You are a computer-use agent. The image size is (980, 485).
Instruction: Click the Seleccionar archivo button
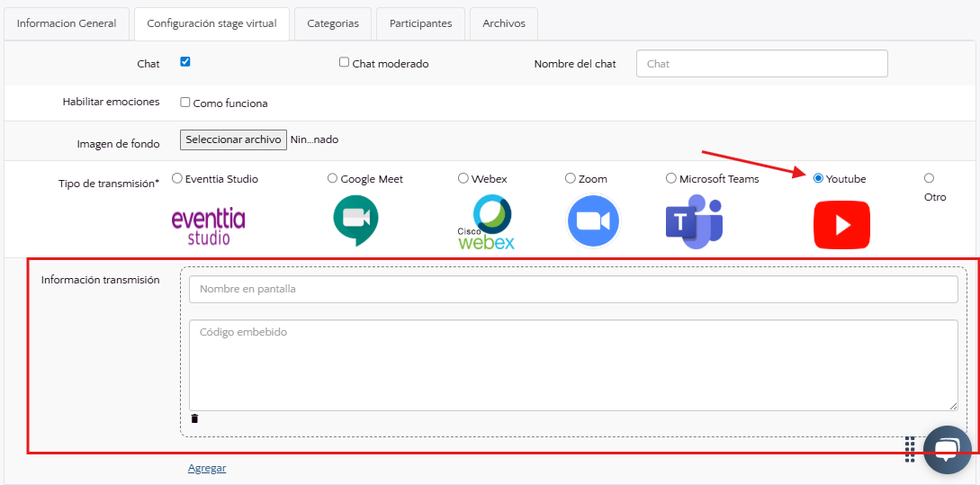[x=233, y=139]
